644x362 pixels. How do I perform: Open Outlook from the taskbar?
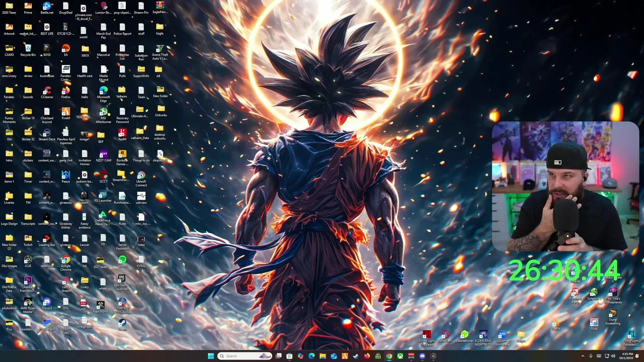click(334, 356)
